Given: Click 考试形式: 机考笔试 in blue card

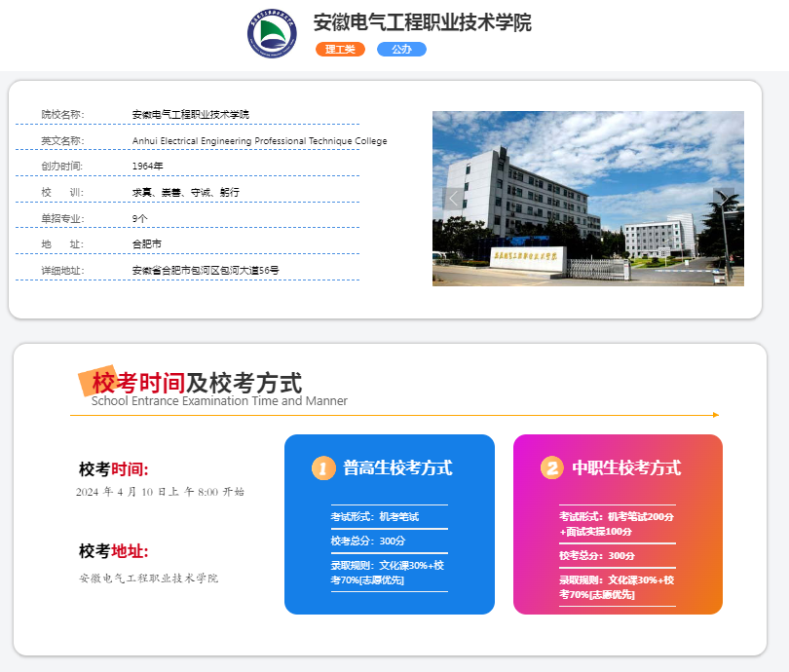Looking at the screenshot, I should tap(374, 516).
